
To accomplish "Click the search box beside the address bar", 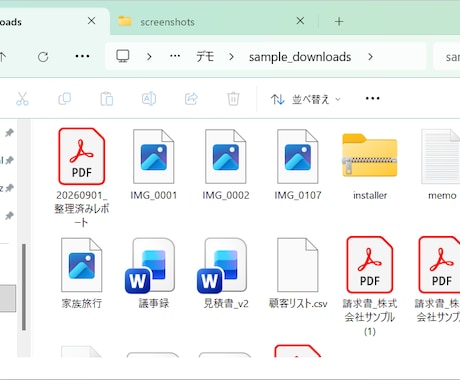I will tap(447, 57).
